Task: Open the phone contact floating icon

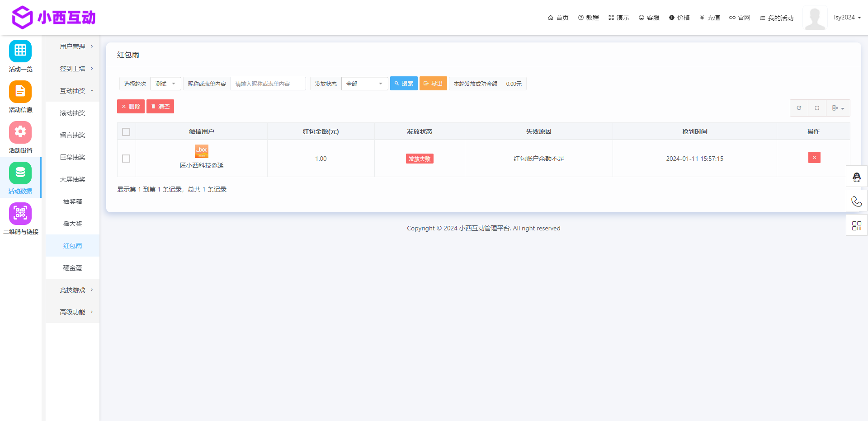Action: pyautogui.click(x=857, y=201)
